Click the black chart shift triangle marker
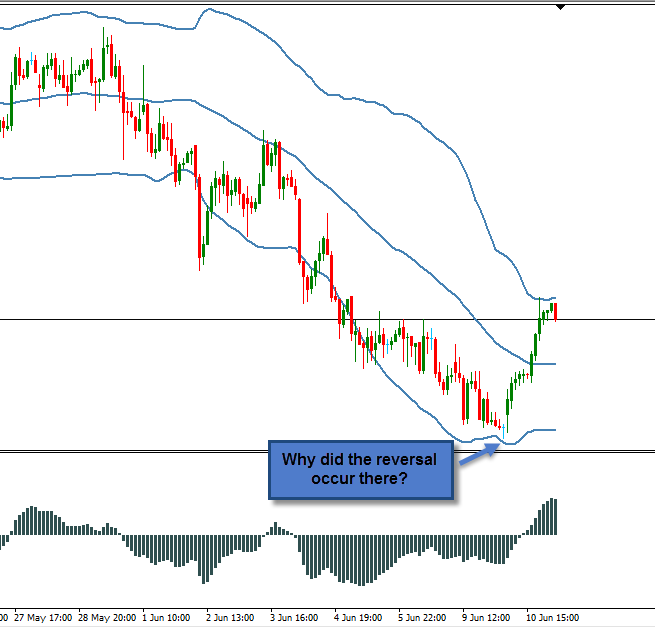This screenshot has height=628, width=655. click(x=561, y=7)
